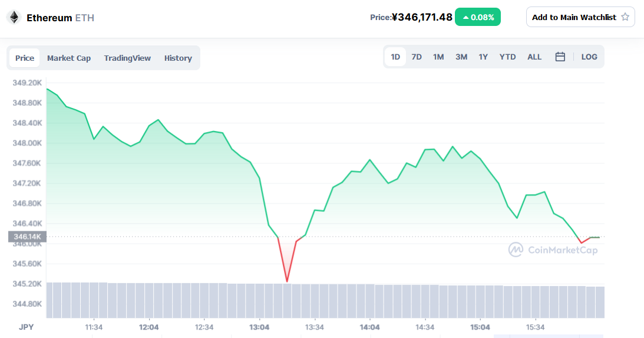The image size is (644, 338).
Task: Select the 1D time range
Action: pyautogui.click(x=395, y=57)
